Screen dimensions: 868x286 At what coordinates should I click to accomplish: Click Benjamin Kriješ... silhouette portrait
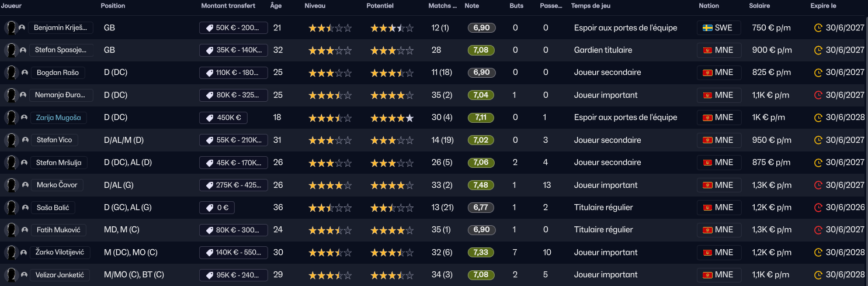click(10, 28)
